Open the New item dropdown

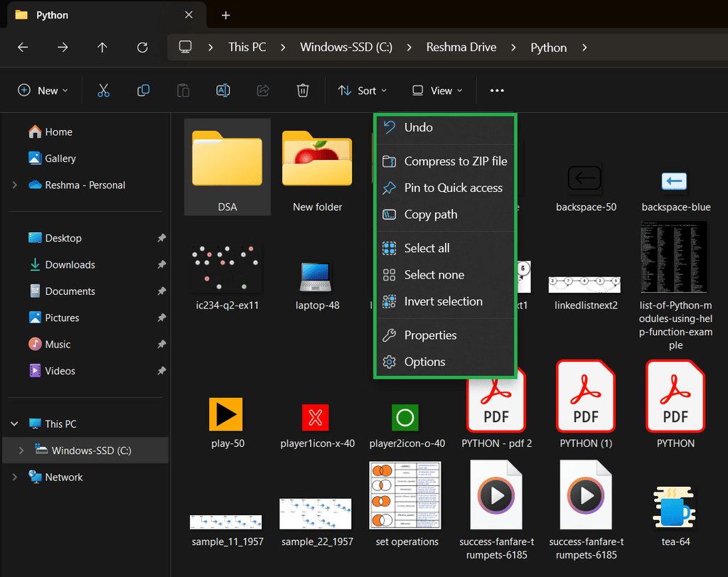click(x=43, y=90)
